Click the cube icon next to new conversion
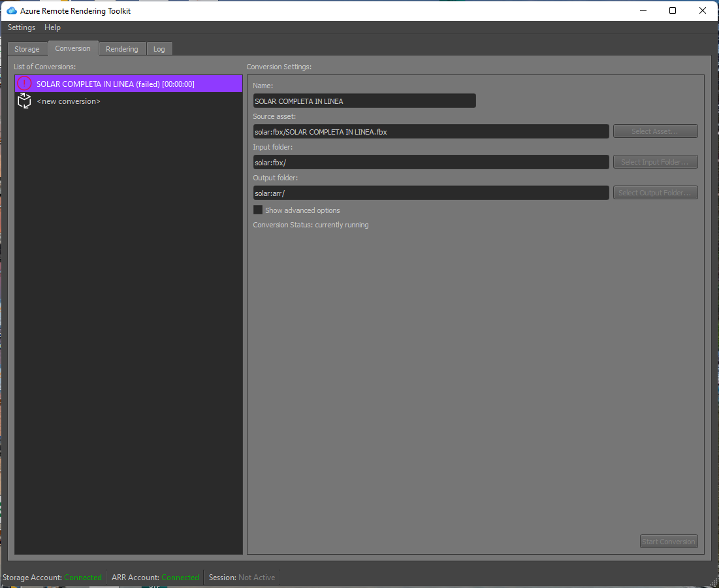This screenshot has height=588, width=719. pyautogui.click(x=23, y=101)
